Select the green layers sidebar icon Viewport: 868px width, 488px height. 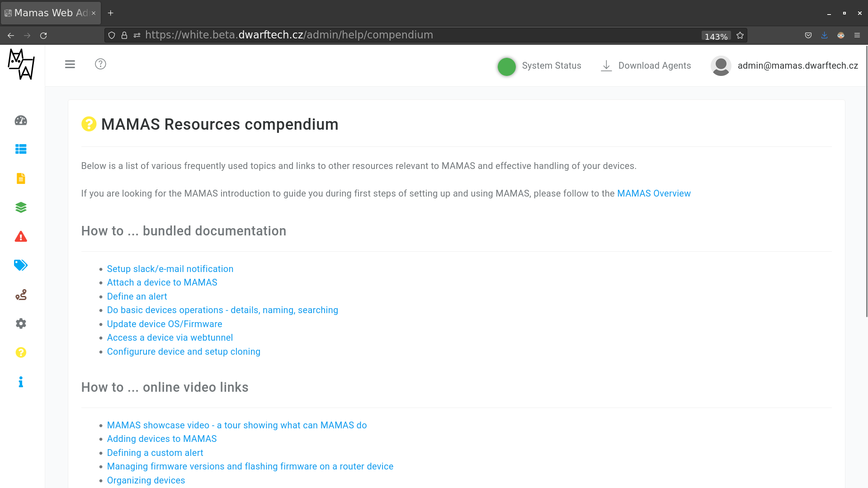tap(21, 207)
